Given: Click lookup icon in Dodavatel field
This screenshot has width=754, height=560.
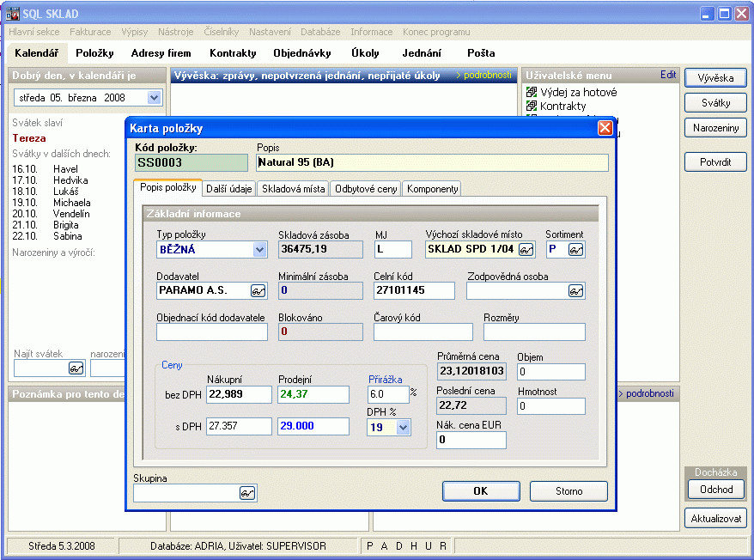Looking at the screenshot, I should point(258,291).
